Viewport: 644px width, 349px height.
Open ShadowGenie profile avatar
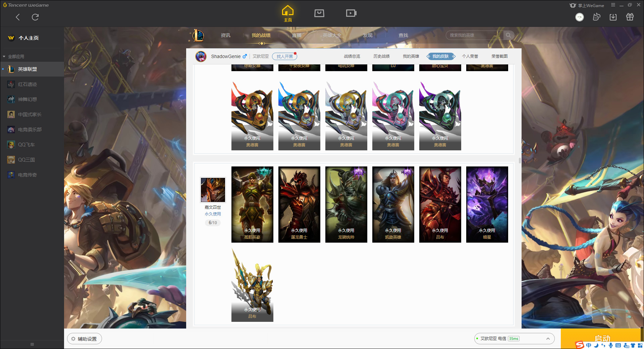click(201, 56)
